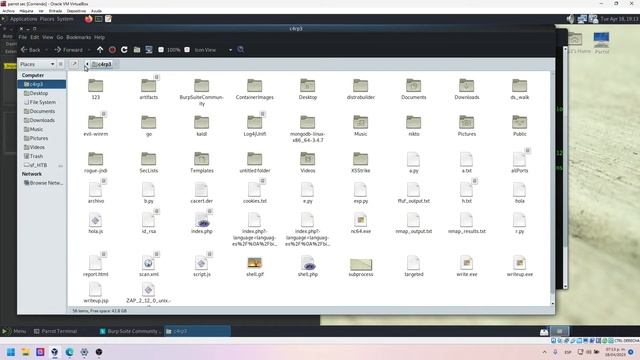Select the report.html file

pyautogui.click(x=96, y=266)
